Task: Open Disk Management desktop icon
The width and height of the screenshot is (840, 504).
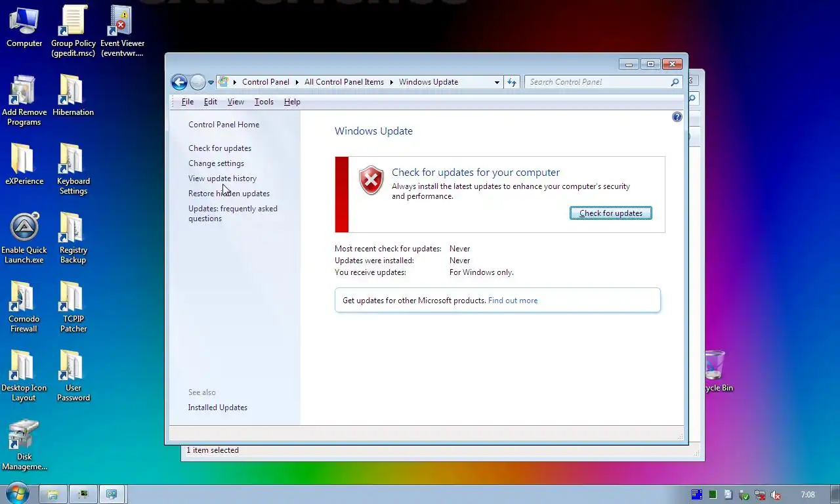Action: (x=24, y=445)
